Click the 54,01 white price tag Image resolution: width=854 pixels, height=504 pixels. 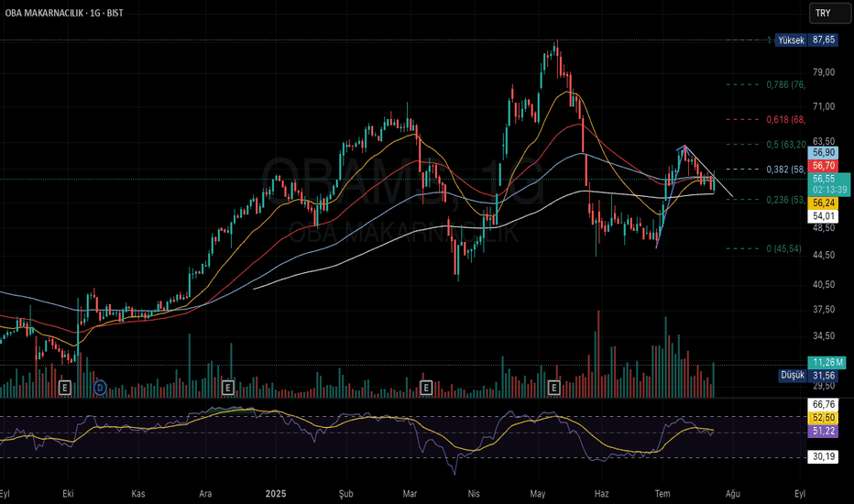tap(824, 216)
